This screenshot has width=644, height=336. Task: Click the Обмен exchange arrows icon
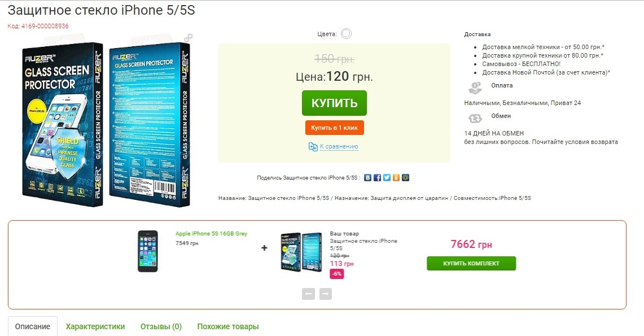[x=475, y=118]
